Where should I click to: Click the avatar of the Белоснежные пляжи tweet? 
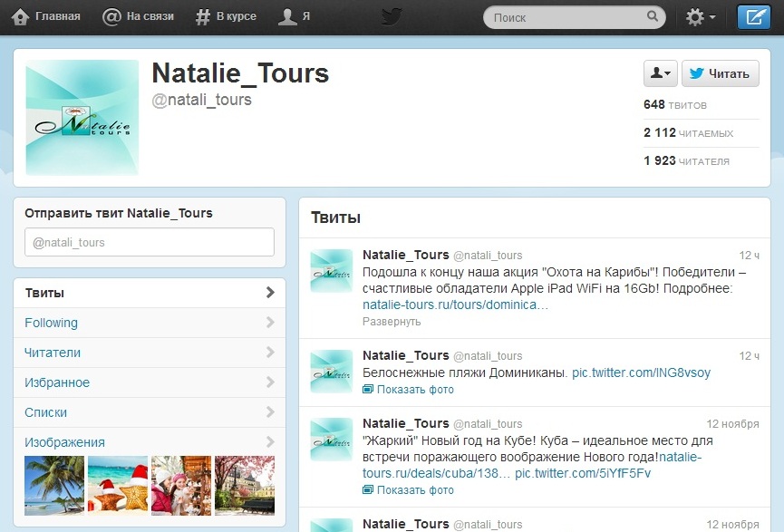[332, 371]
